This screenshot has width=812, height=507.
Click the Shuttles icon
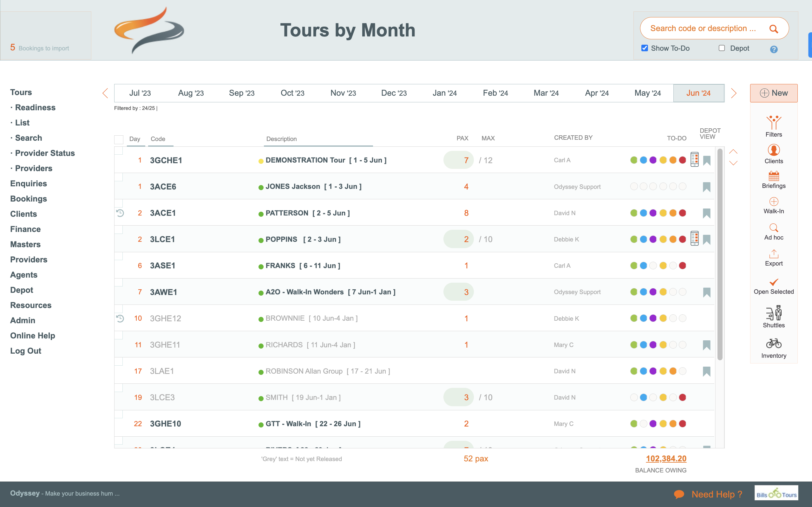click(x=773, y=313)
